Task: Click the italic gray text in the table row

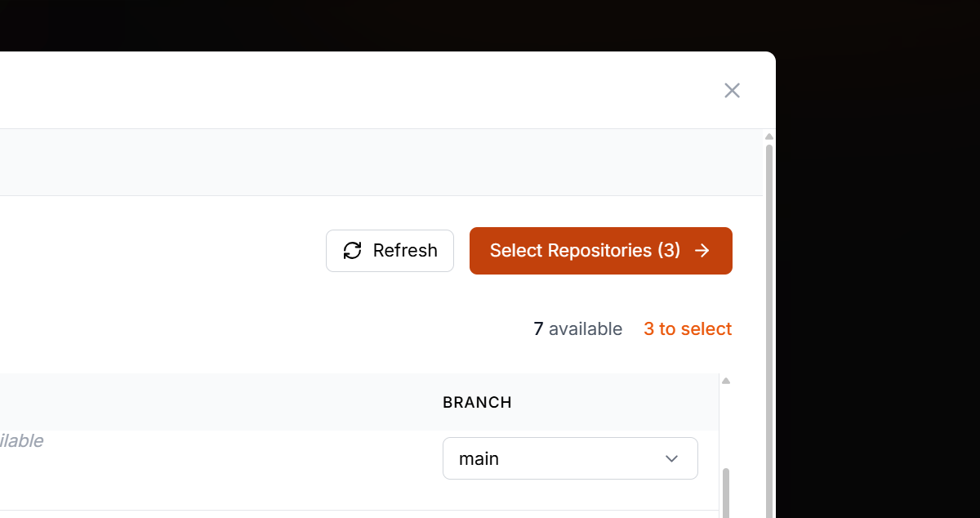Action: tap(21, 441)
